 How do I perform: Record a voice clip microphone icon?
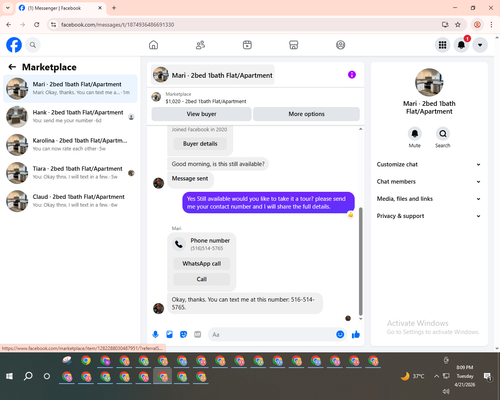(x=155, y=334)
